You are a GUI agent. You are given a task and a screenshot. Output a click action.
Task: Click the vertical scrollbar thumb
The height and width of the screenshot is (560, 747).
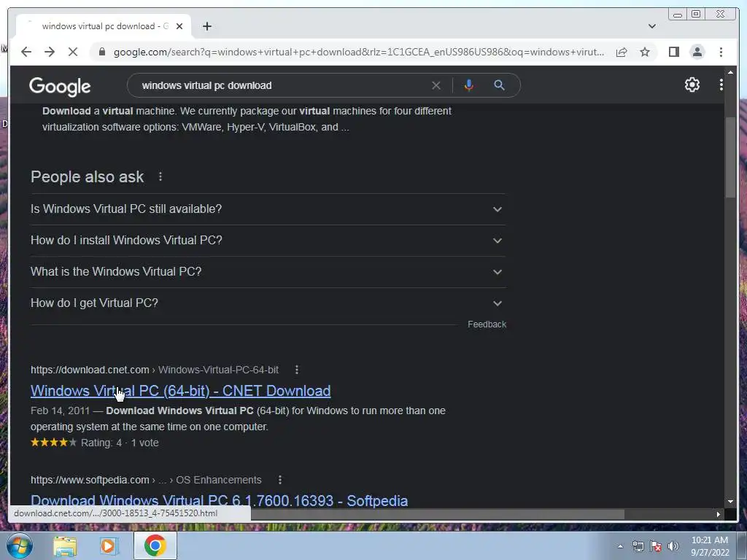point(730,157)
